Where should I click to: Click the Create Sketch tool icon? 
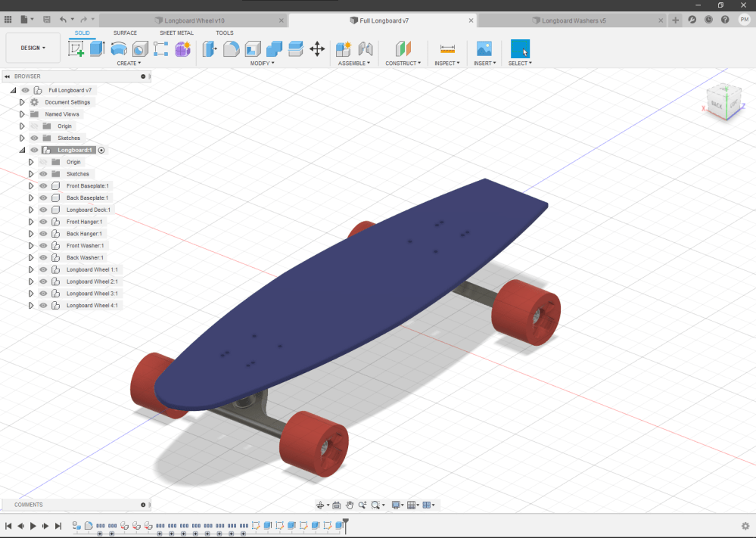click(x=76, y=49)
